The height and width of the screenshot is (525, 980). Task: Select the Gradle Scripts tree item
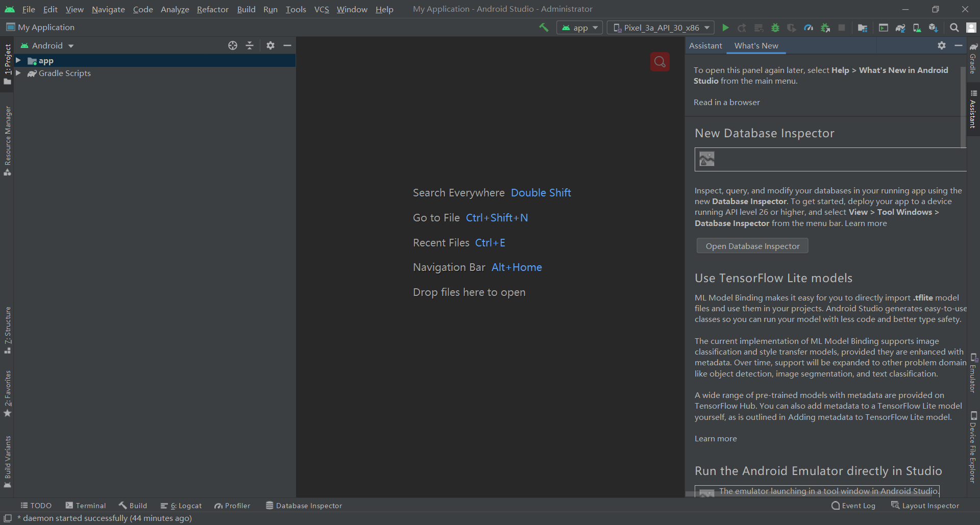pos(64,73)
